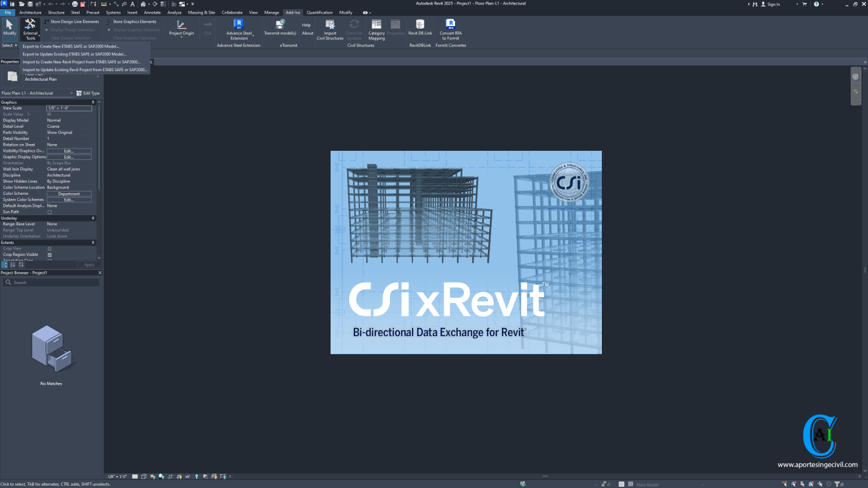Click the Edit Type button
This screenshot has width=868, height=488.
tap(88, 93)
